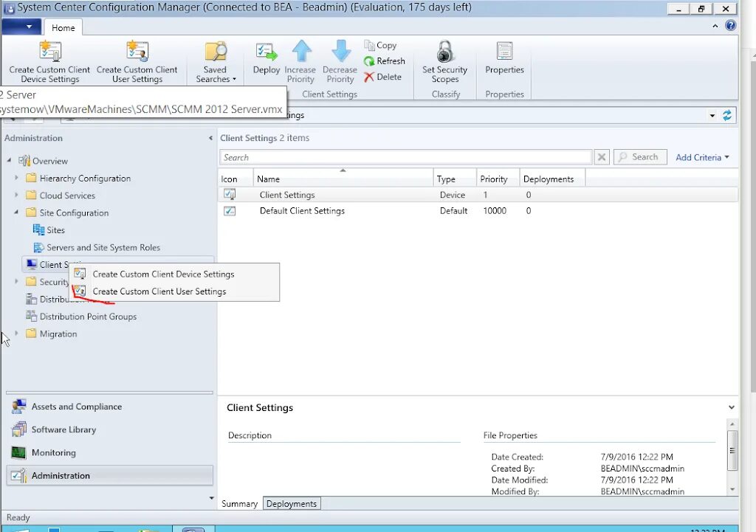Sort by the Icon column header
756x532 pixels.
click(236, 179)
